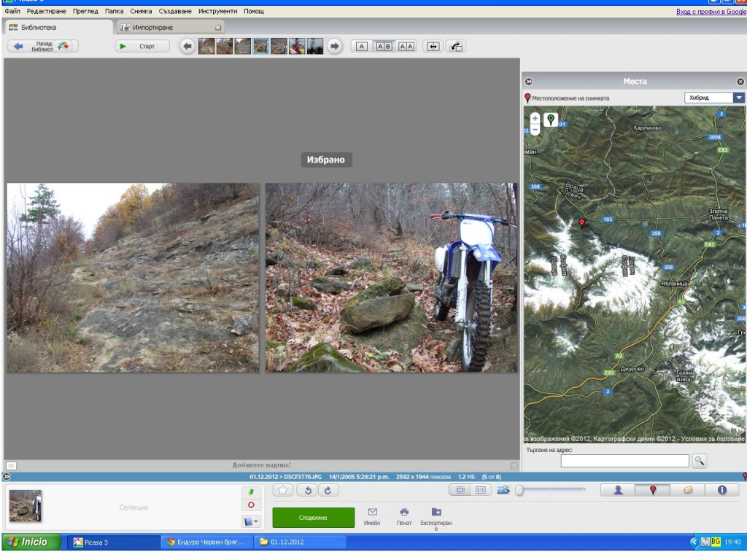The width and height of the screenshot is (747, 560).
Task: Collapse the Места side panel
Action: click(x=529, y=82)
